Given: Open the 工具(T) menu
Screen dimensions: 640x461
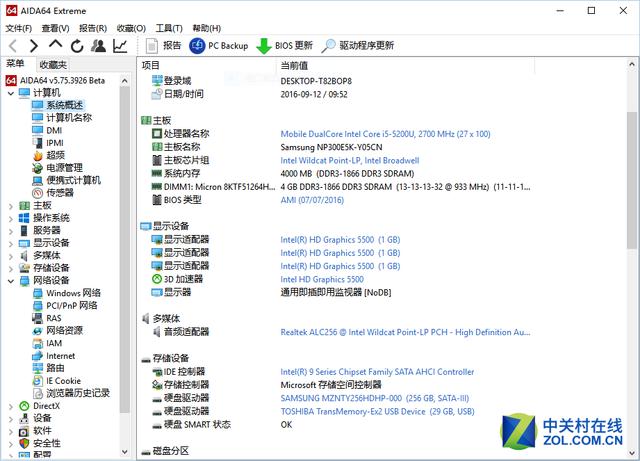Looking at the screenshot, I should tap(169, 28).
